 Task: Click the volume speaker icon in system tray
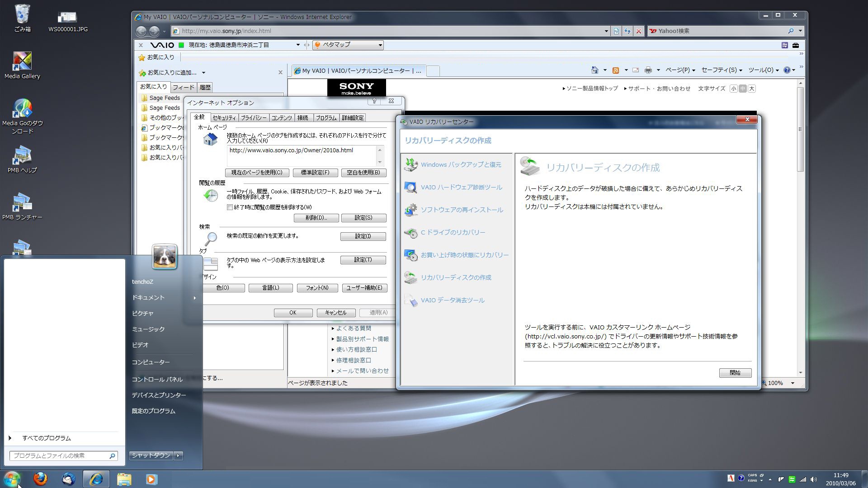814,479
